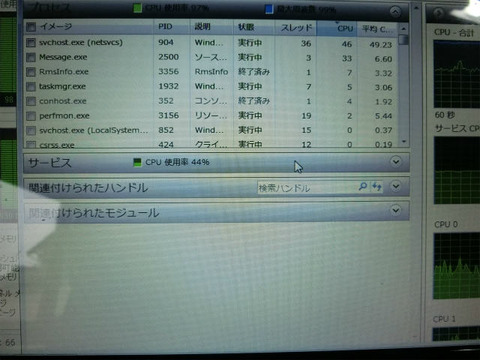Click the 関連付けられたハンドル header title

[x=88, y=188]
